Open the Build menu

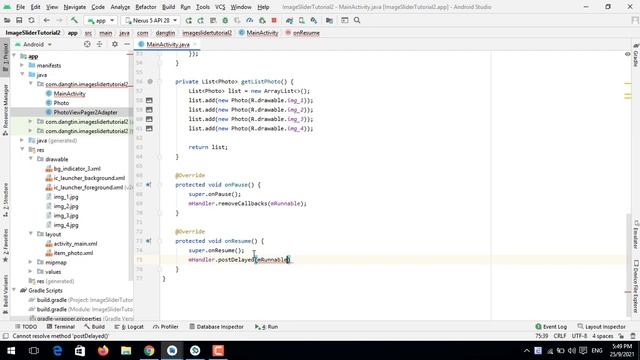pos(168,7)
